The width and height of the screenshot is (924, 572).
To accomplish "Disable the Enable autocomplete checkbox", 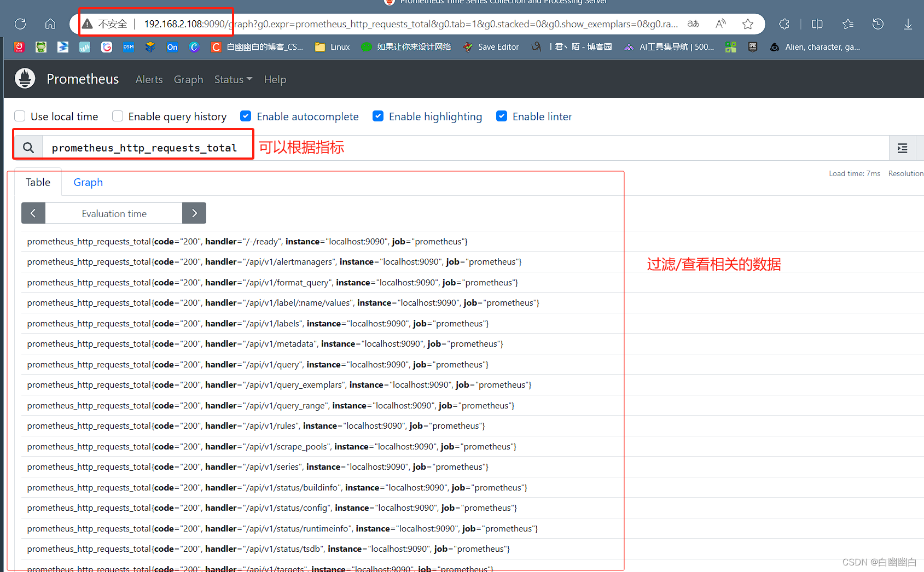I will coord(246,116).
